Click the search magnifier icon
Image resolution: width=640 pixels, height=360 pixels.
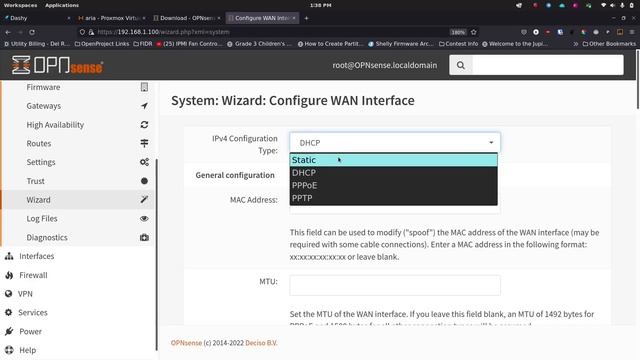(461, 65)
